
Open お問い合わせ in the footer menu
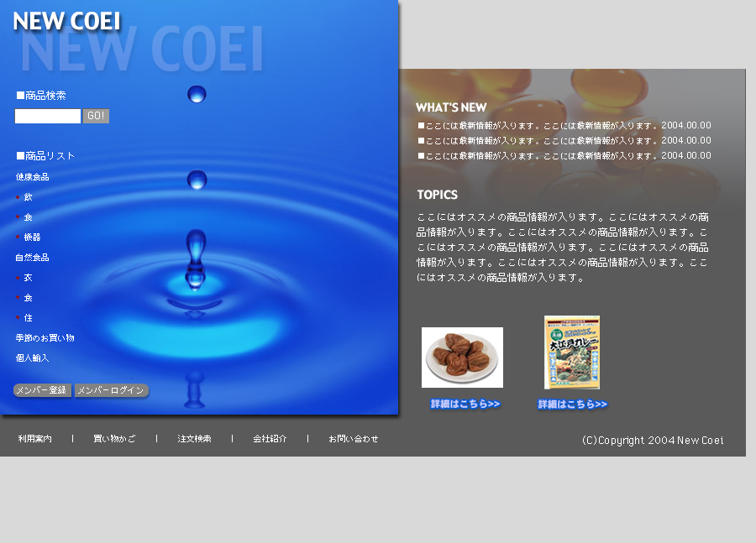click(x=354, y=439)
